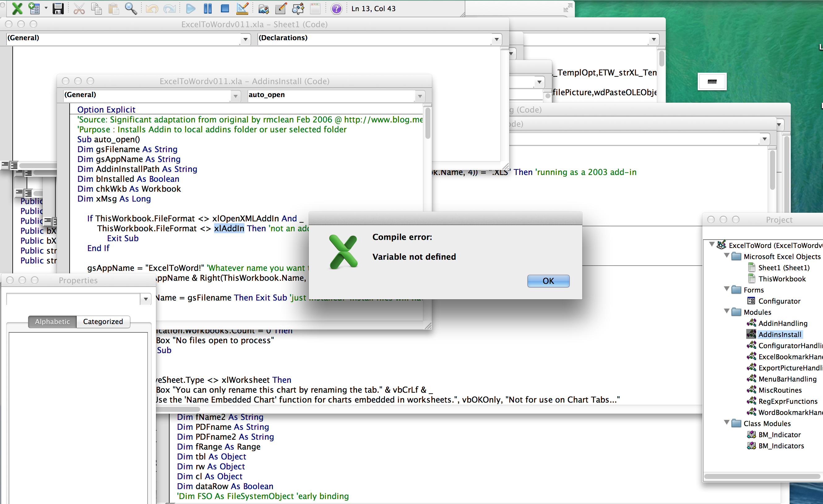Stop execution with the Reset square icon

[225, 8]
